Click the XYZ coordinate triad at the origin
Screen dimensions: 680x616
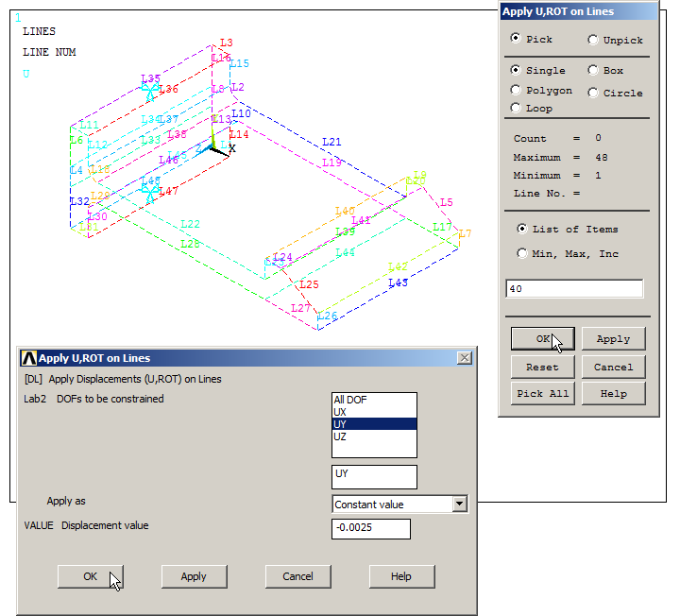pos(218,145)
